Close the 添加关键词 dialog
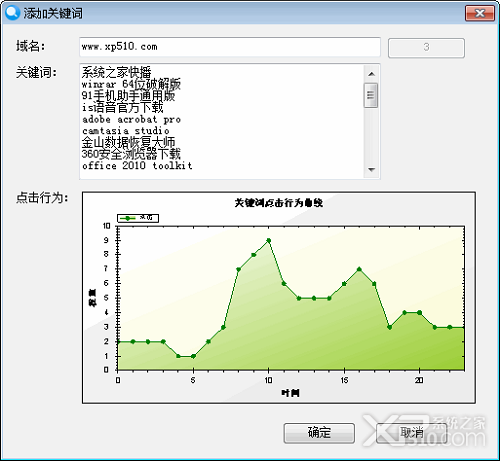500x461 pixels. (x=480, y=13)
